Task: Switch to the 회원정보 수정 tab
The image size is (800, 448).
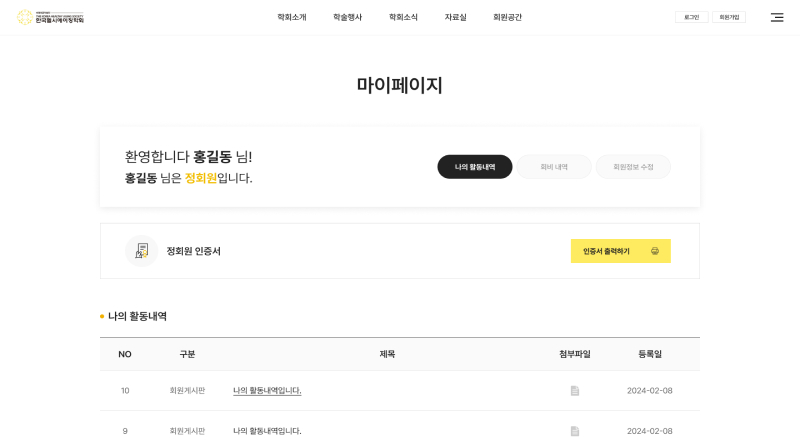Action: [x=633, y=167]
